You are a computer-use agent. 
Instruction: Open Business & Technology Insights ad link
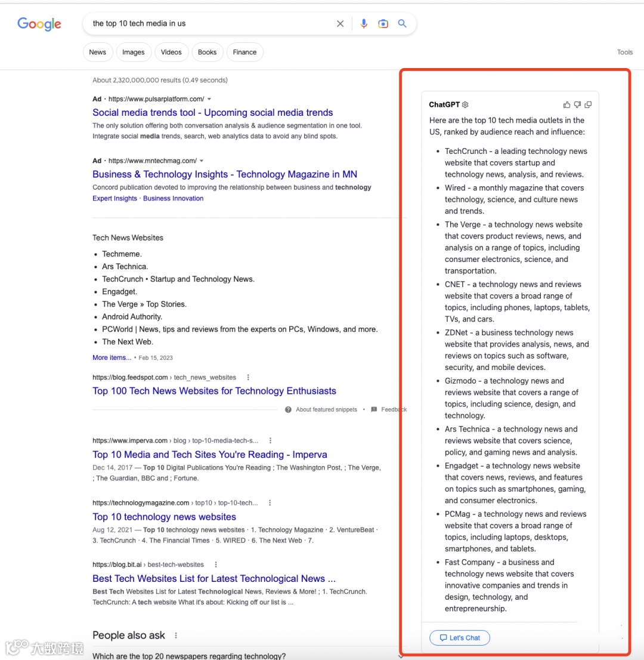coord(225,174)
